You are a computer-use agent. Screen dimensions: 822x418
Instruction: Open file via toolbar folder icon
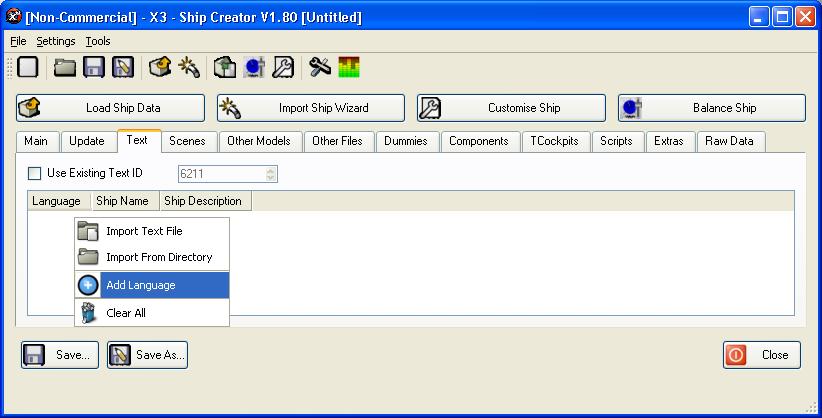point(65,68)
